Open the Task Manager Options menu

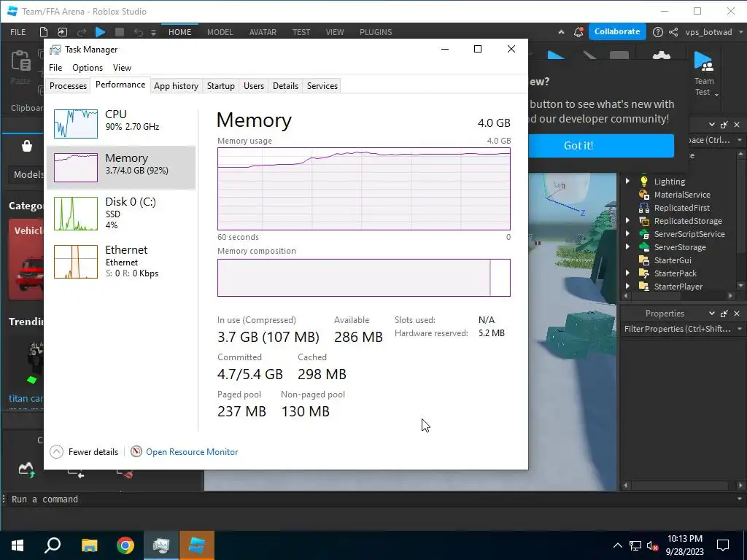88,68
